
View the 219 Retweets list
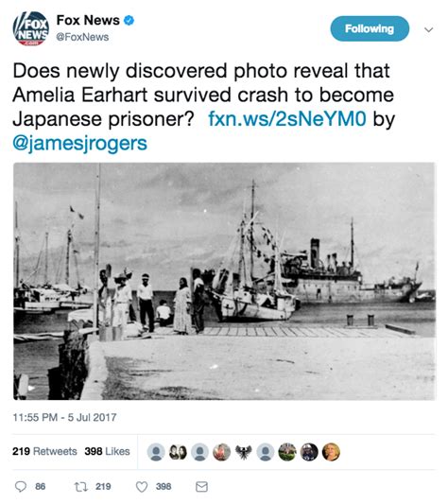(44, 451)
